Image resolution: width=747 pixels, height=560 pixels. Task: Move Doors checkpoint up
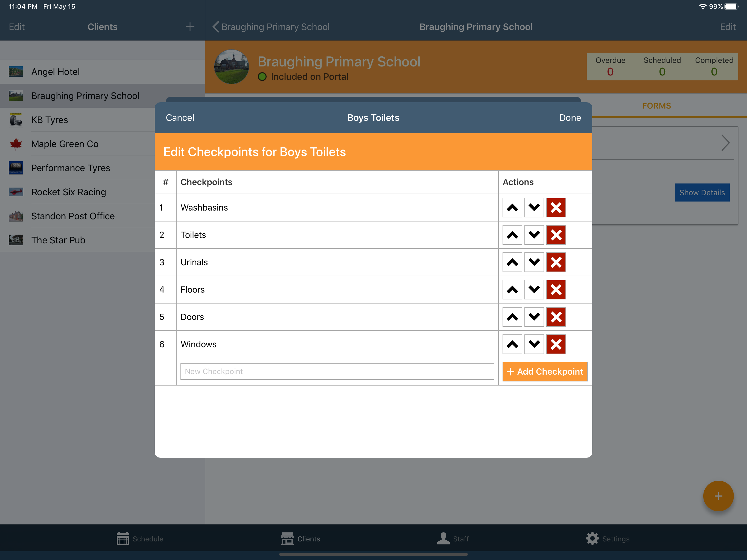pyautogui.click(x=512, y=317)
